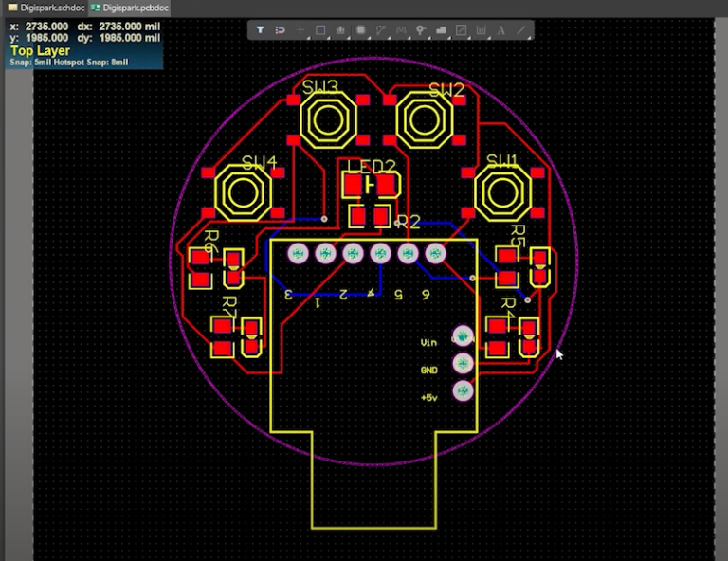Click the SW1 switch footprint
728x561 pixels.
(x=500, y=192)
